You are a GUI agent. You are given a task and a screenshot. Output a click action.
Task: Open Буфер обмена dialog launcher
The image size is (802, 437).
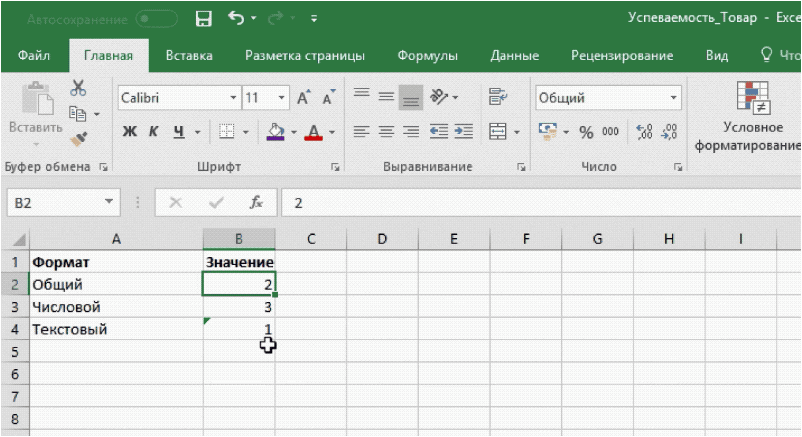[x=103, y=167]
